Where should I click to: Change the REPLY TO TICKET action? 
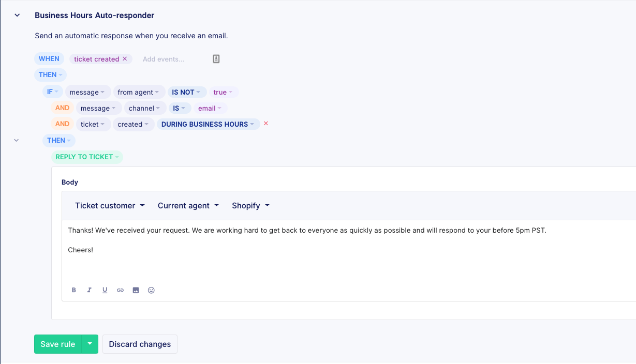click(87, 157)
